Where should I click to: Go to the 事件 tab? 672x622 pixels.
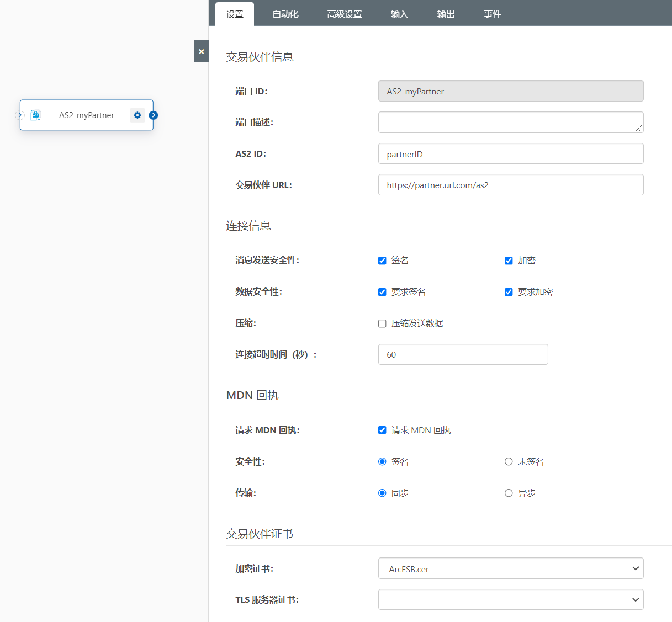click(x=492, y=14)
